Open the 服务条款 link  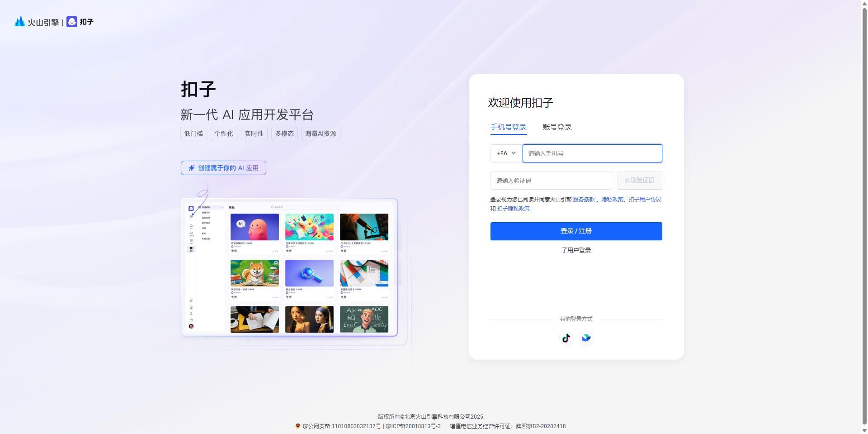pos(584,200)
